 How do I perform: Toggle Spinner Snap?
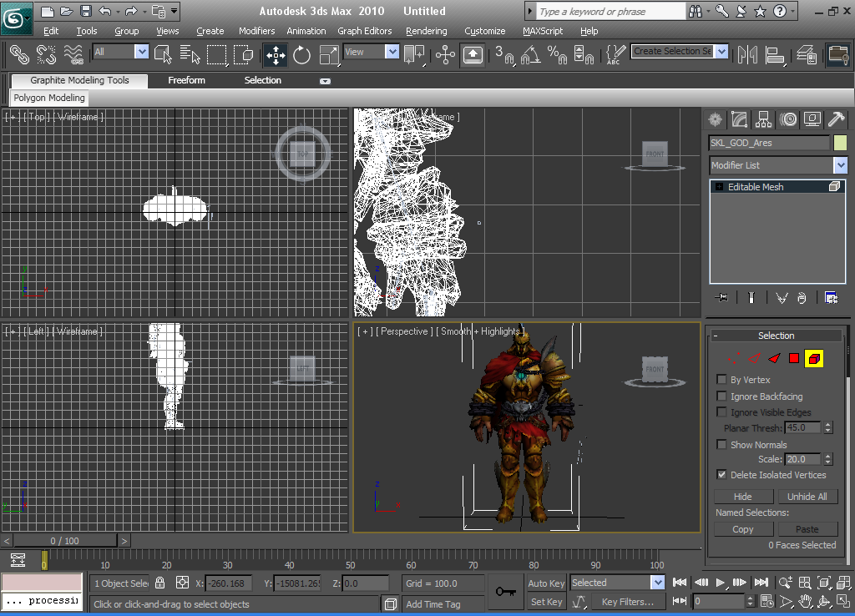click(x=584, y=54)
